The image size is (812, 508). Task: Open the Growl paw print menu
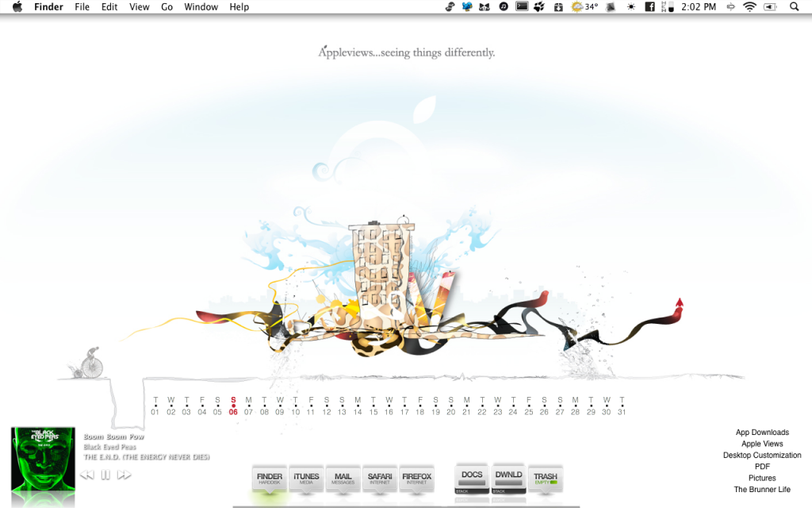click(x=539, y=6)
